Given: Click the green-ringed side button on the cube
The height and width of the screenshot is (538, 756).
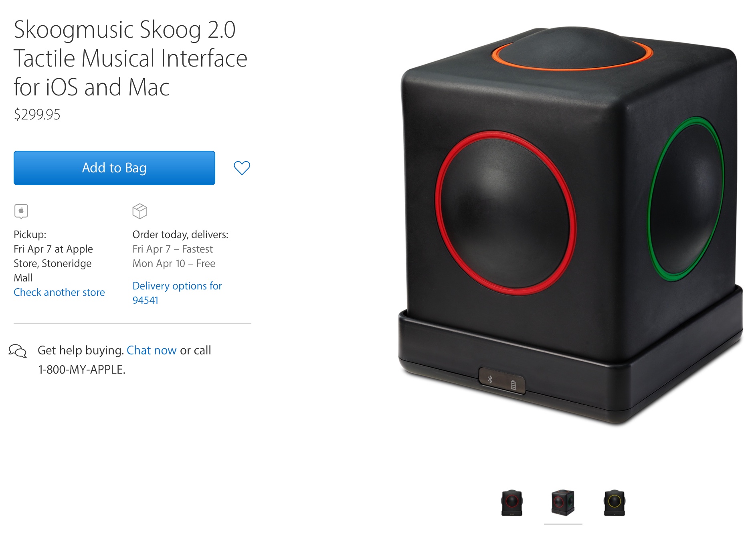Looking at the screenshot, I should coord(686,199).
